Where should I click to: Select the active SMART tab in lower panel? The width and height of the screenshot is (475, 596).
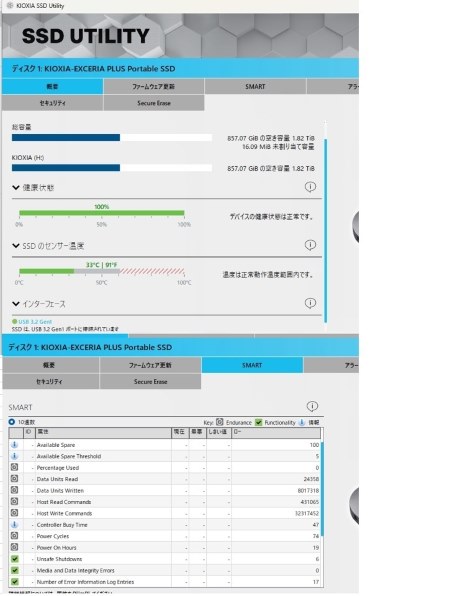pyautogui.click(x=252, y=365)
